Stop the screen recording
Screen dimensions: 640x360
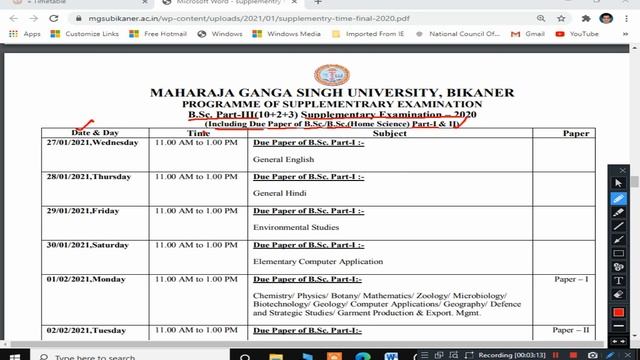[573, 355]
